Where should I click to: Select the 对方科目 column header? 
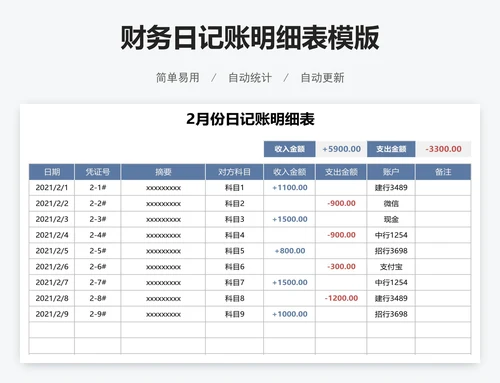(x=234, y=172)
